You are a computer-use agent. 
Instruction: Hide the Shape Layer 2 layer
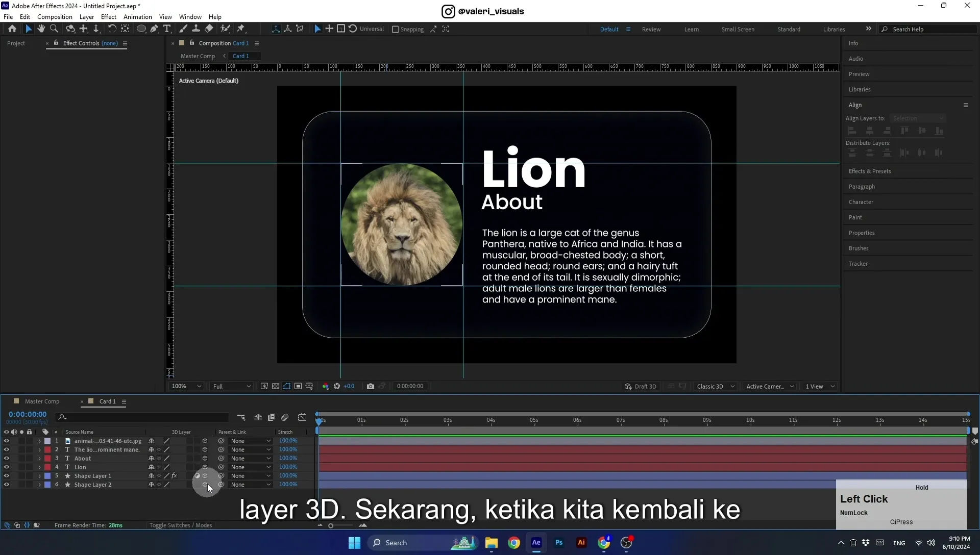point(7,485)
